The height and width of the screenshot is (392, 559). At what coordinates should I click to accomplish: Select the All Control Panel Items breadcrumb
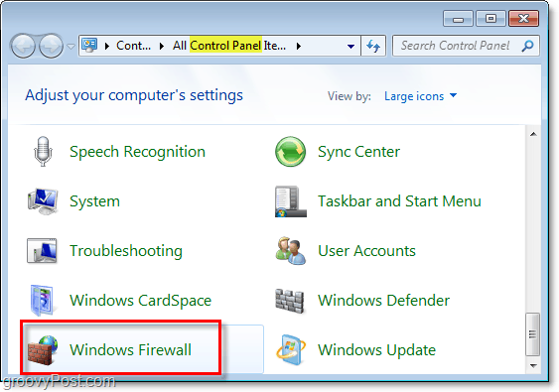click(x=229, y=46)
